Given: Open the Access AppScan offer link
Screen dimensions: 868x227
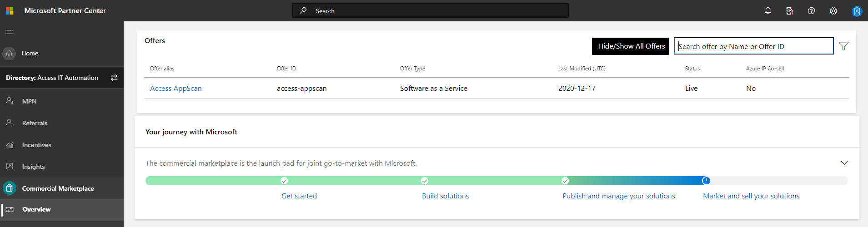Looking at the screenshot, I should [x=176, y=89].
